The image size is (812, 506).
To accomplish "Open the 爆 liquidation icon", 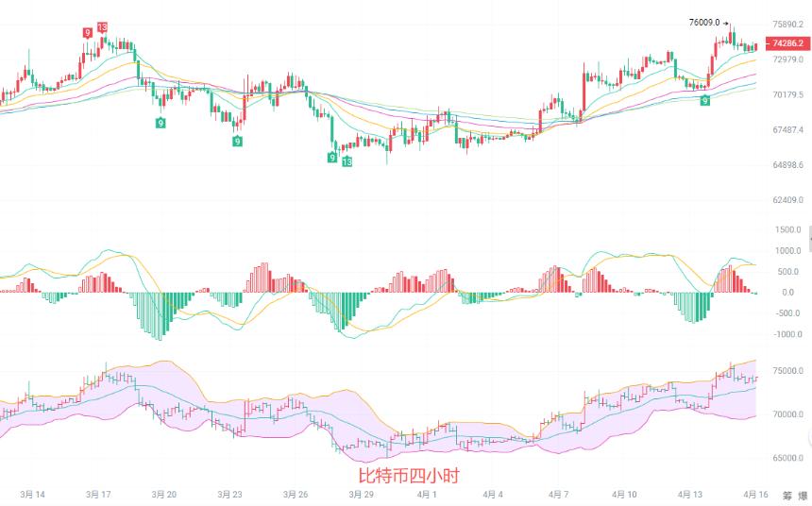I will (804, 495).
